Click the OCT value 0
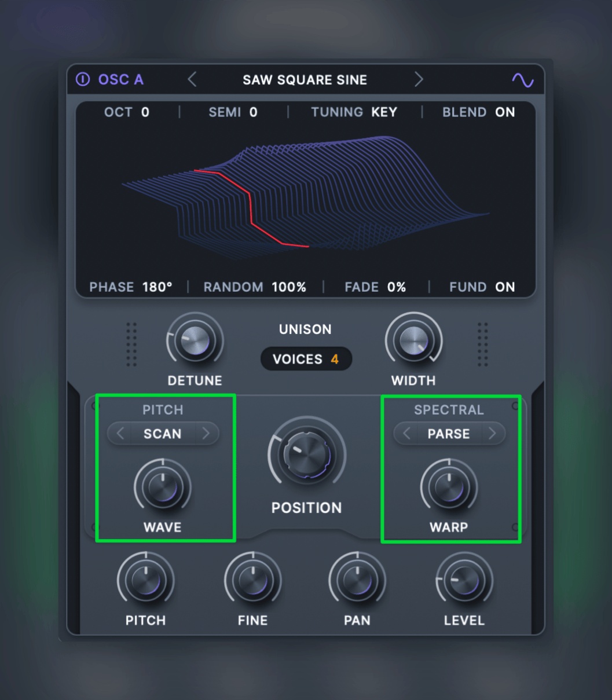This screenshot has width=612, height=700. (x=145, y=112)
